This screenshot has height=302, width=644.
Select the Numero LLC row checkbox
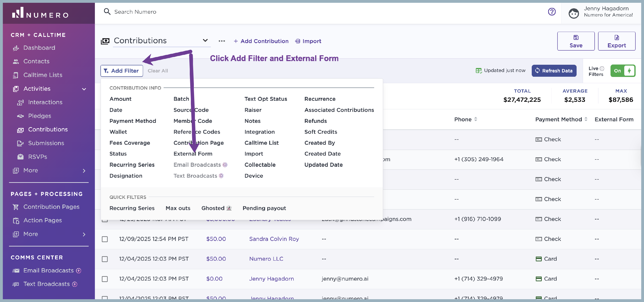105,259
